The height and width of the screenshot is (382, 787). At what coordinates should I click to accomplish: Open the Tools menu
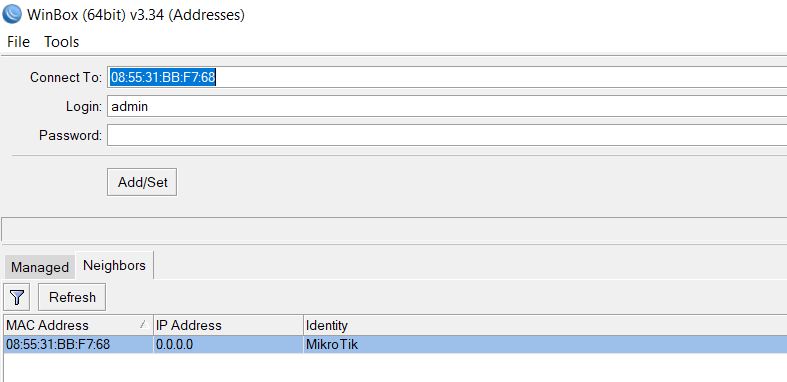tap(62, 42)
